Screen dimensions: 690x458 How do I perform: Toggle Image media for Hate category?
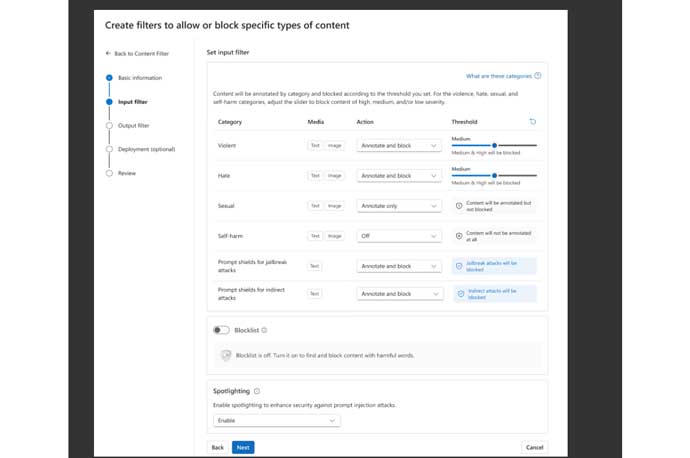[x=335, y=176]
